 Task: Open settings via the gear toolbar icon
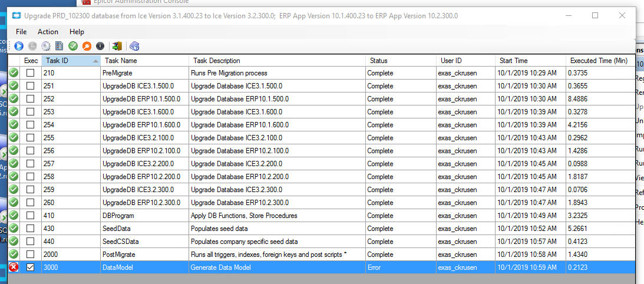coord(45,46)
